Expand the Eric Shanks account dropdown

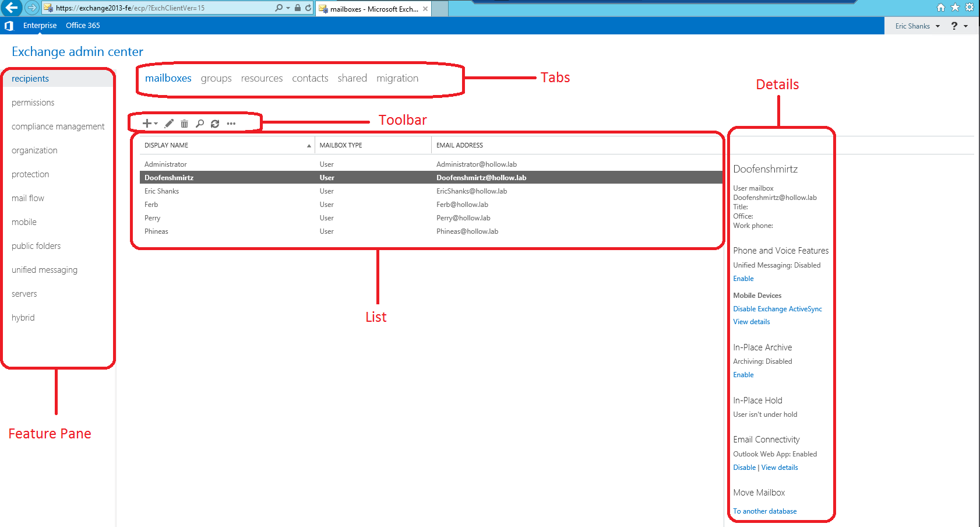(x=917, y=26)
